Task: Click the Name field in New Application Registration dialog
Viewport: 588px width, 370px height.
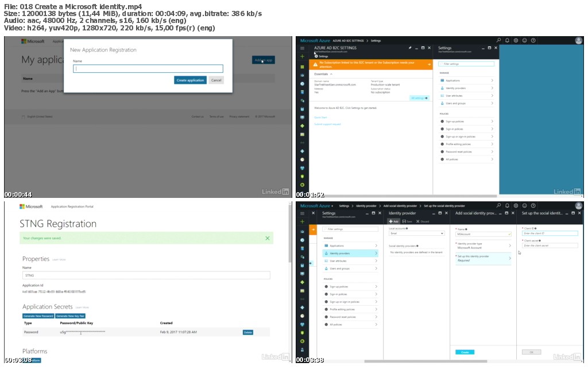Action: pos(148,68)
